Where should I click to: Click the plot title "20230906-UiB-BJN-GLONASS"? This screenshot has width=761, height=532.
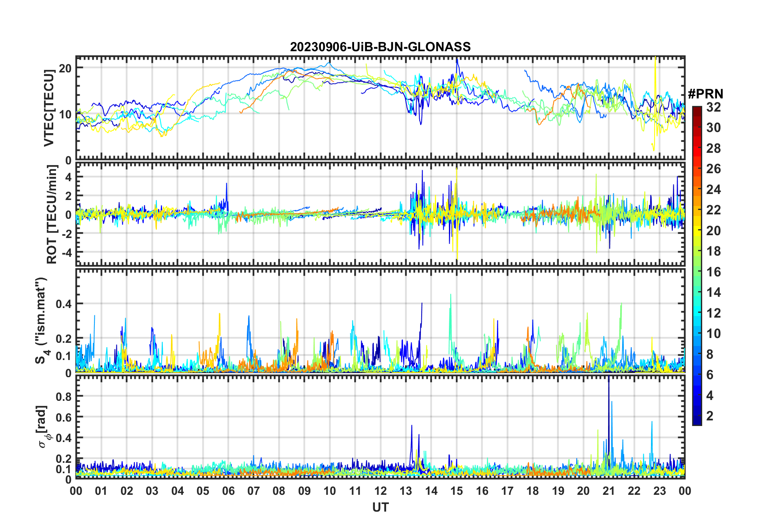[x=380, y=47]
